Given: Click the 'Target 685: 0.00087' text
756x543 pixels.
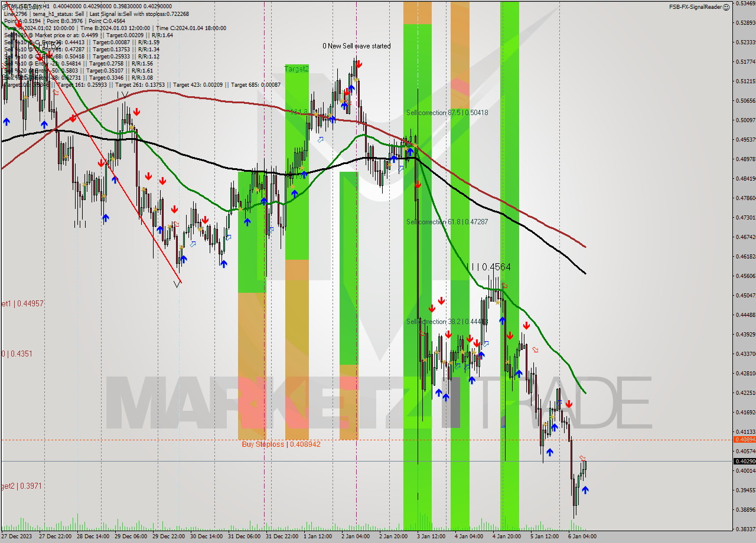Looking at the screenshot, I should pyautogui.click(x=256, y=85).
